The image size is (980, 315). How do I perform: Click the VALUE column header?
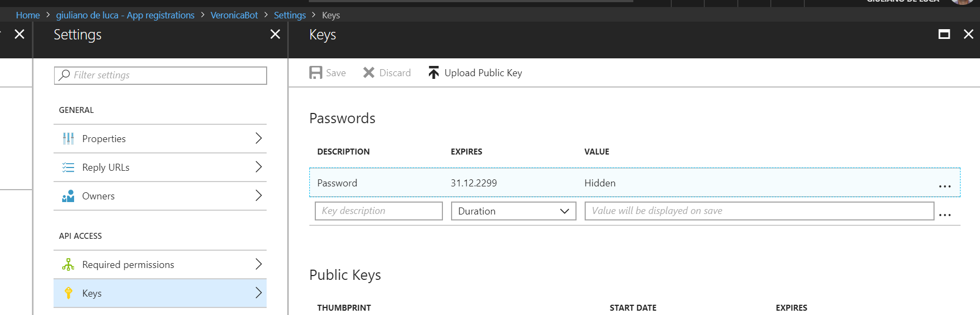(x=597, y=152)
